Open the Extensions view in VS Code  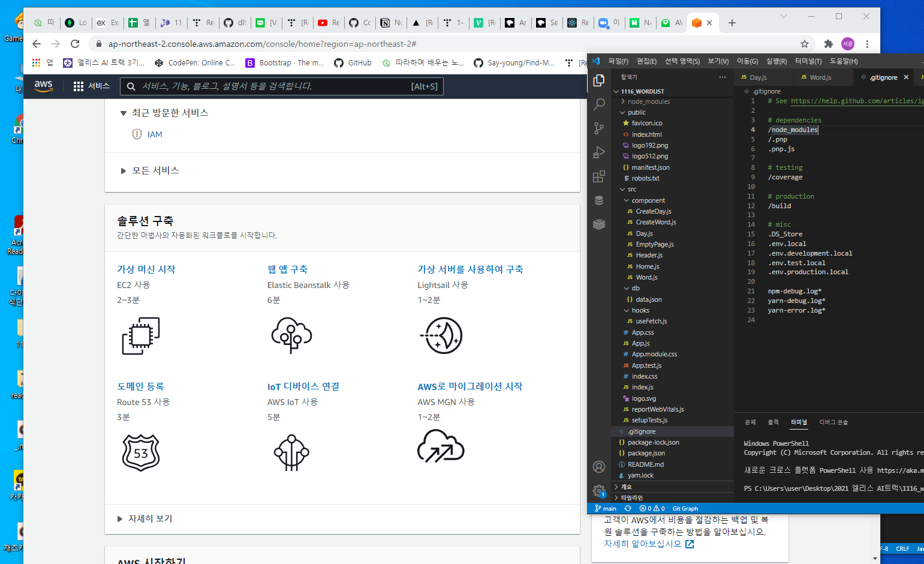pos(598,176)
